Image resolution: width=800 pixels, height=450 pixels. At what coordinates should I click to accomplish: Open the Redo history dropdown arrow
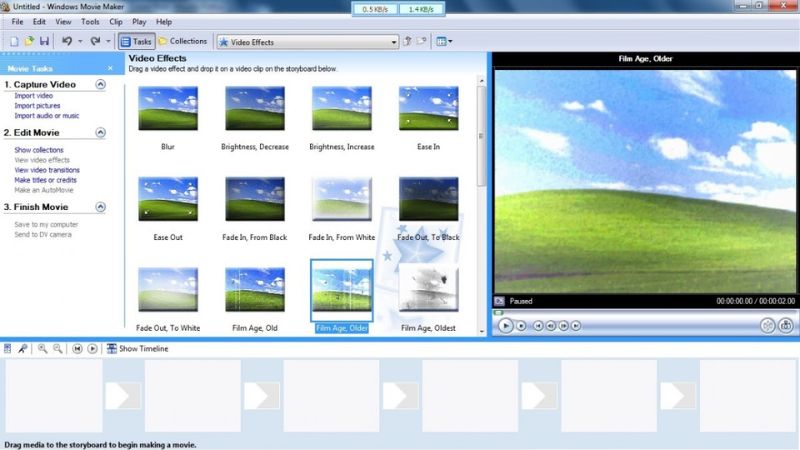pos(108,41)
